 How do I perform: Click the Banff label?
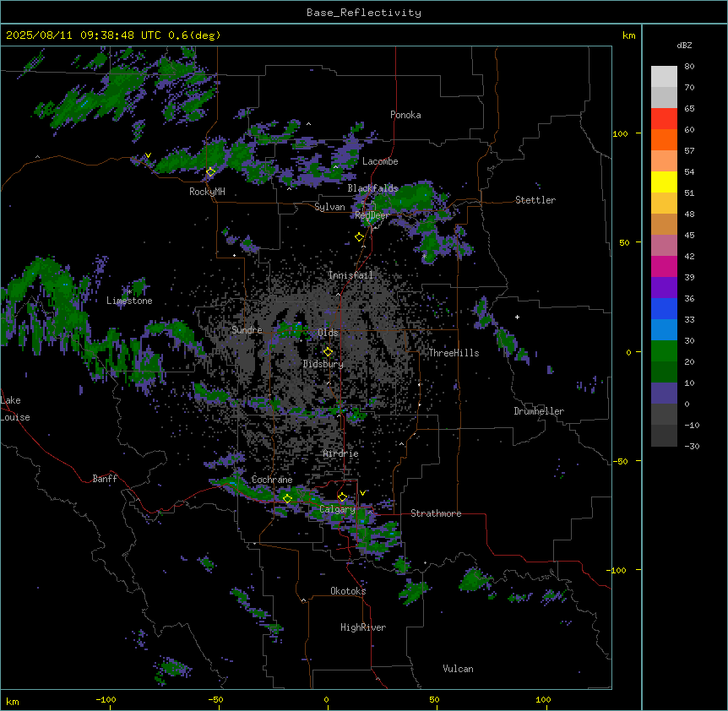click(x=105, y=479)
